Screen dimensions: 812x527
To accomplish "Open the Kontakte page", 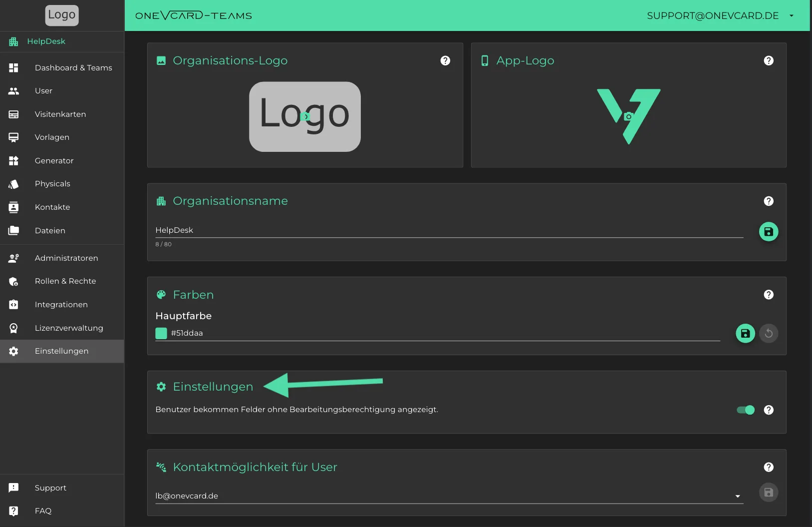I will click(x=62, y=207).
